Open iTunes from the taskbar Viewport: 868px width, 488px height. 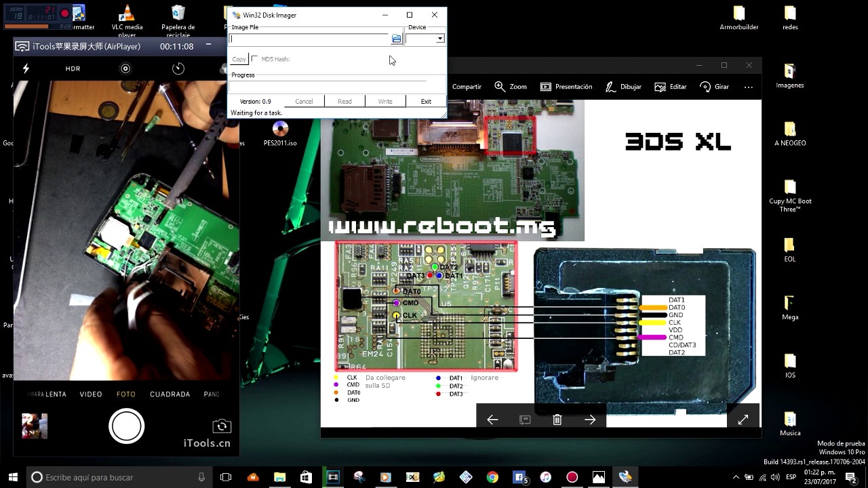[546, 477]
